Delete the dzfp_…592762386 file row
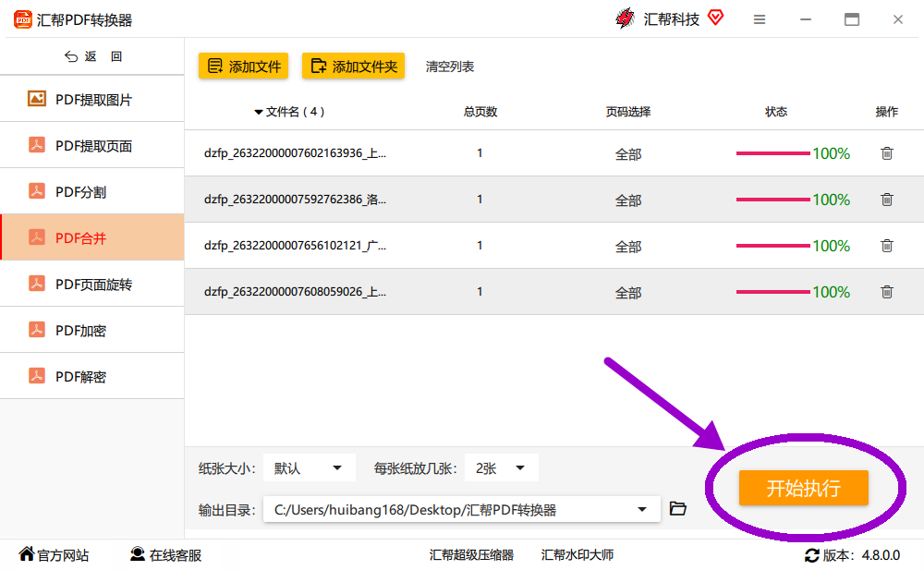The height and width of the screenshot is (570, 924). pos(886,200)
